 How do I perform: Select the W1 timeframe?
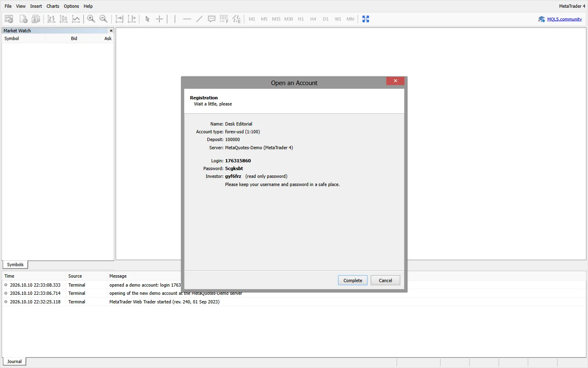coord(338,19)
